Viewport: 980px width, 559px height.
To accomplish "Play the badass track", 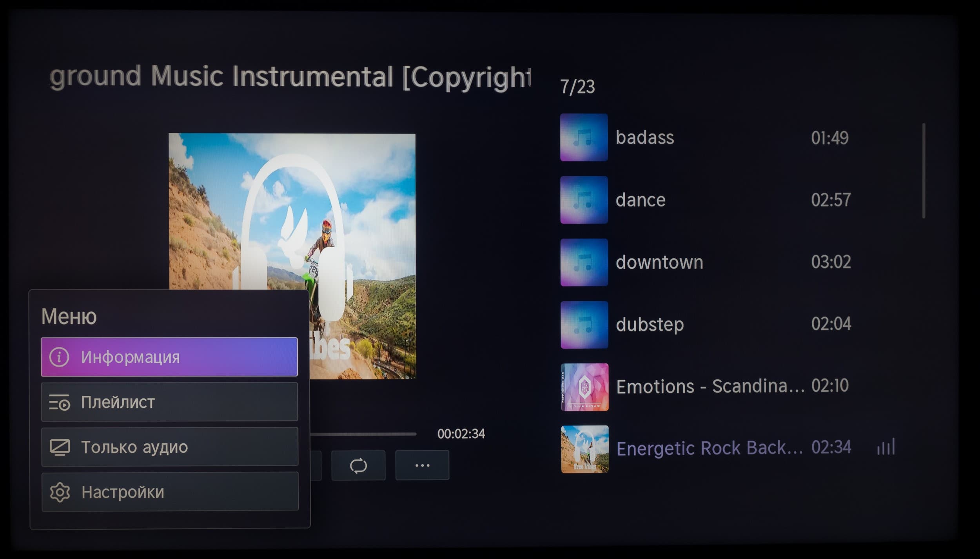I will [x=644, y=137].
